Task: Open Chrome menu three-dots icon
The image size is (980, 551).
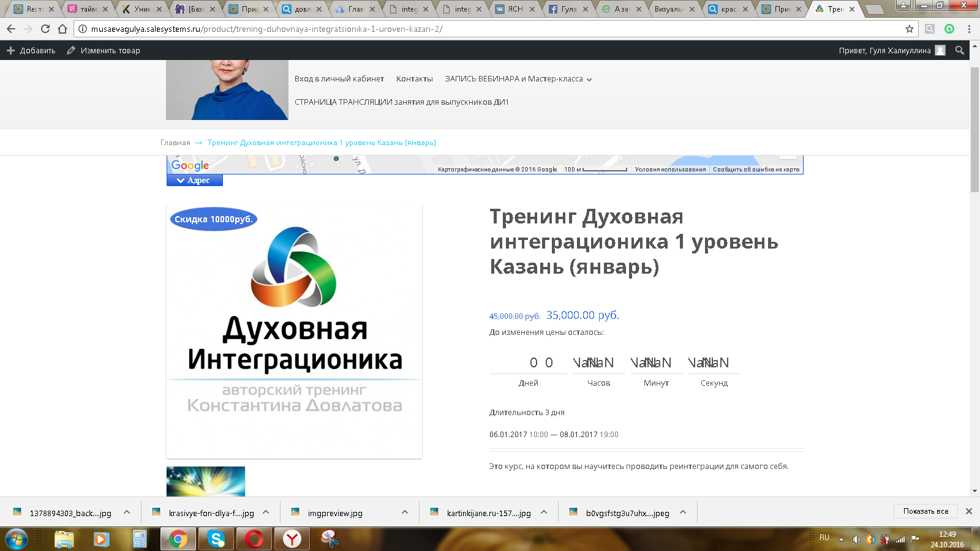Action: 969,29
